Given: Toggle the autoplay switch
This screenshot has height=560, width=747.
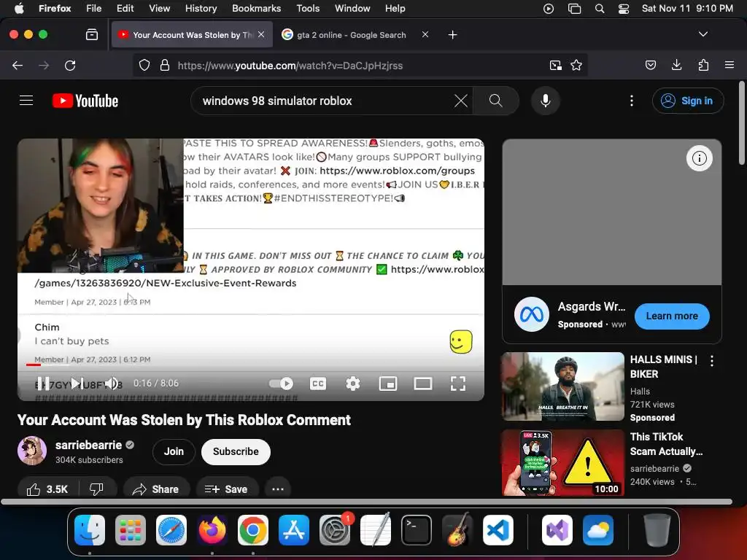Looking at the screenshot, I should tap(281, 384).
